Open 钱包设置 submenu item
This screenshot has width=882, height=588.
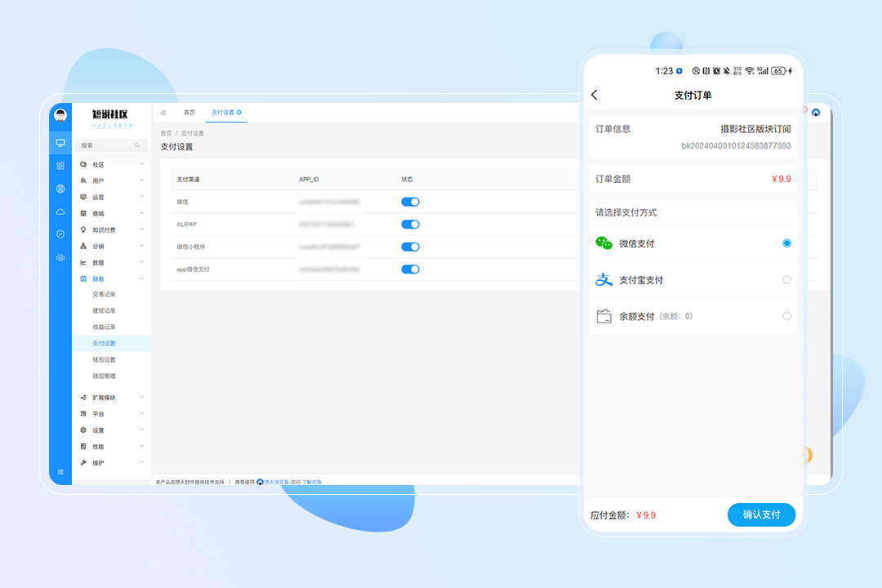click(x=104, y=359)
